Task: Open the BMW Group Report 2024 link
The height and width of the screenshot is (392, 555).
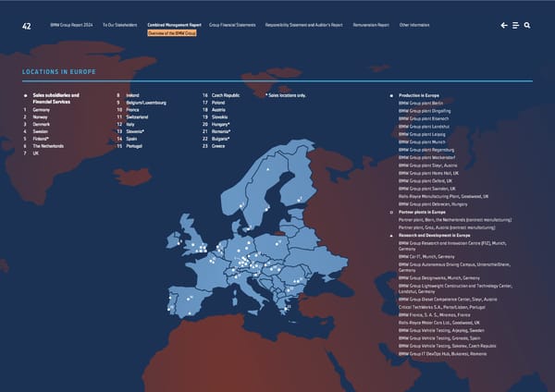Action: [73, 25]
